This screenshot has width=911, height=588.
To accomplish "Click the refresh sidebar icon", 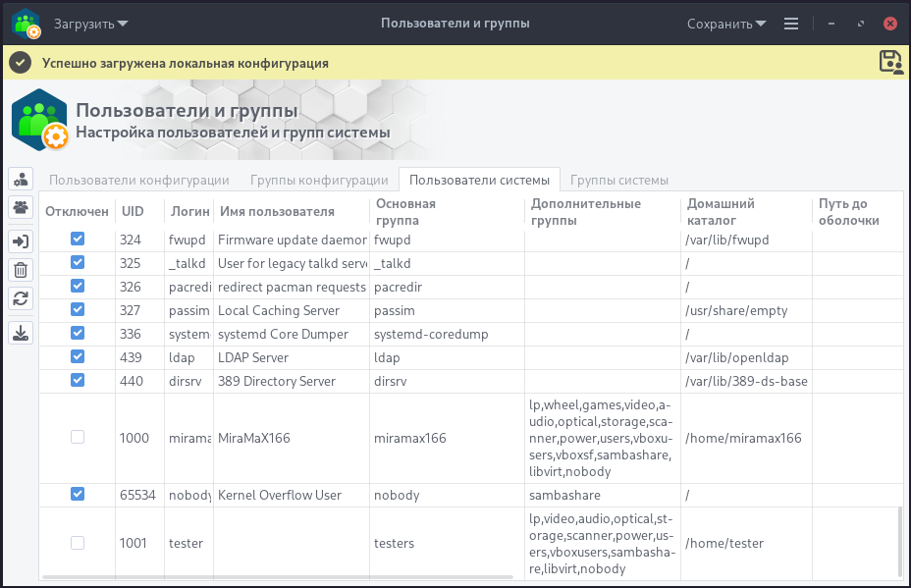I will click(21, 298).
